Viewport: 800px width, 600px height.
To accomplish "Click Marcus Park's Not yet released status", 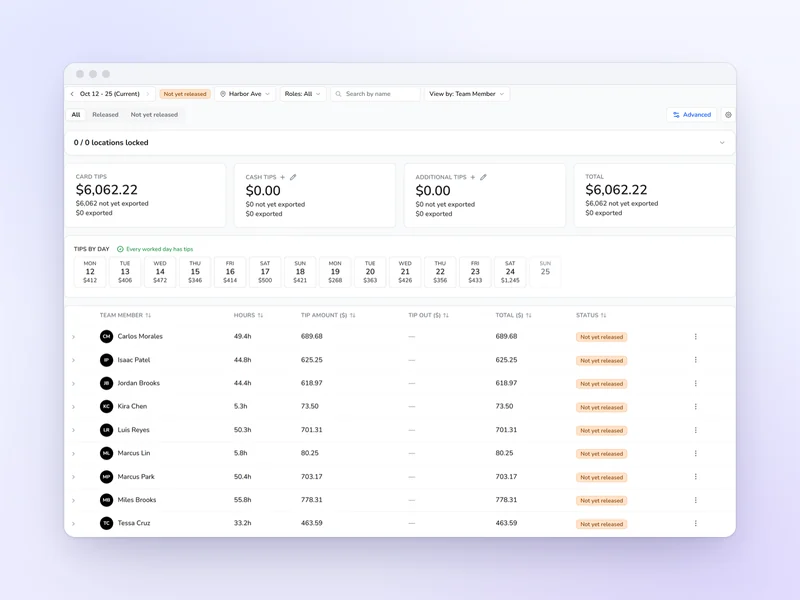I will pos(602,478).
